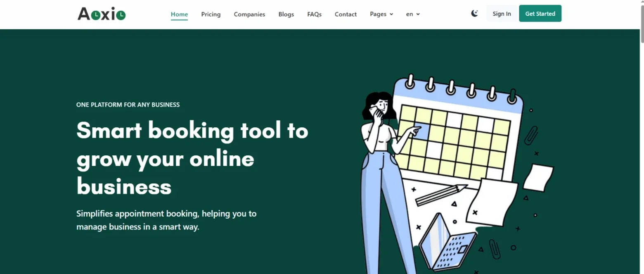This screenshot has height=274, width=644.
Task: Click the Get Started button
Action: 540,14
